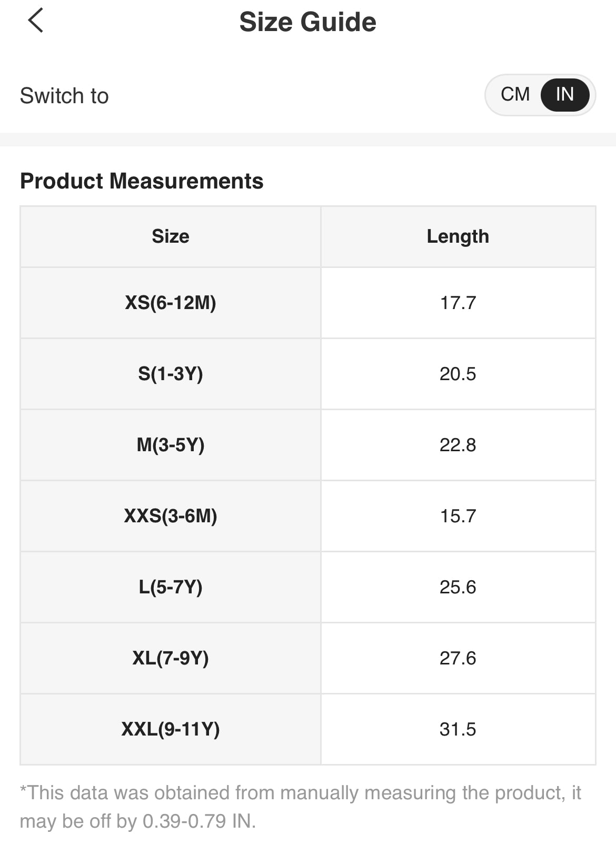Select the XS(6-12M) size row
This screenshot has height=854, width=616.
(x=171, y=303)
